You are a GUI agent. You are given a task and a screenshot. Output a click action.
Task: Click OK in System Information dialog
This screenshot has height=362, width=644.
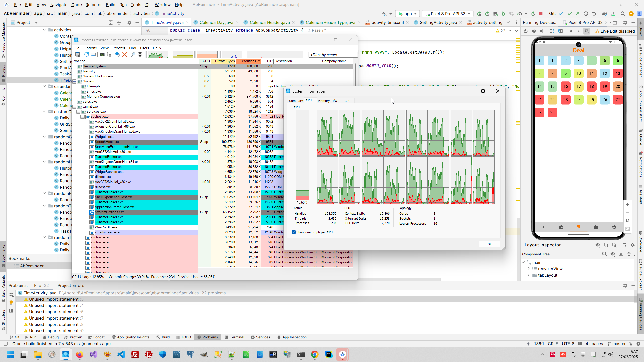tap(489, 244)
